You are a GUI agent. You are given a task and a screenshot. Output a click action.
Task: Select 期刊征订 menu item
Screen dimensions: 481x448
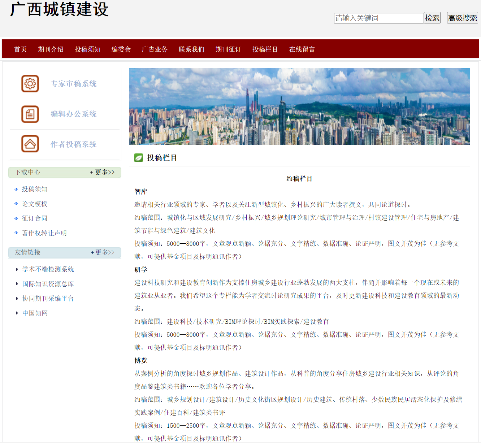tap(229, 49)
